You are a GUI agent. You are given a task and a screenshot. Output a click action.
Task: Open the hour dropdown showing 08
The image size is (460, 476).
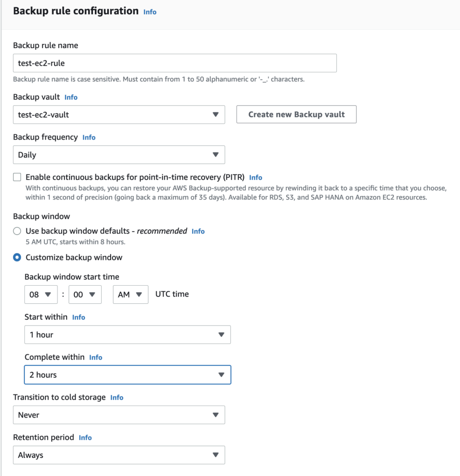click(41, 294)
